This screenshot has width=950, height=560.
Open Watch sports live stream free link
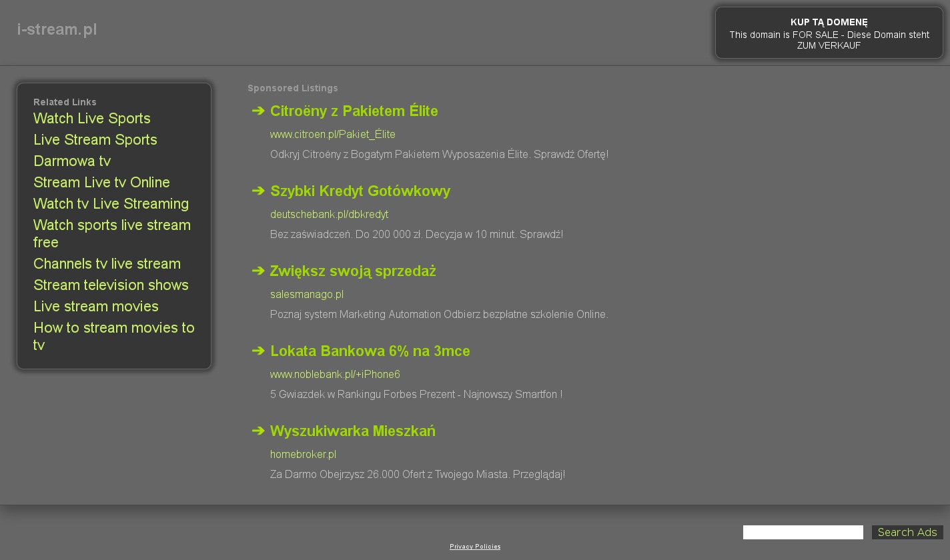pyautogui.click(x=111, y=233)
